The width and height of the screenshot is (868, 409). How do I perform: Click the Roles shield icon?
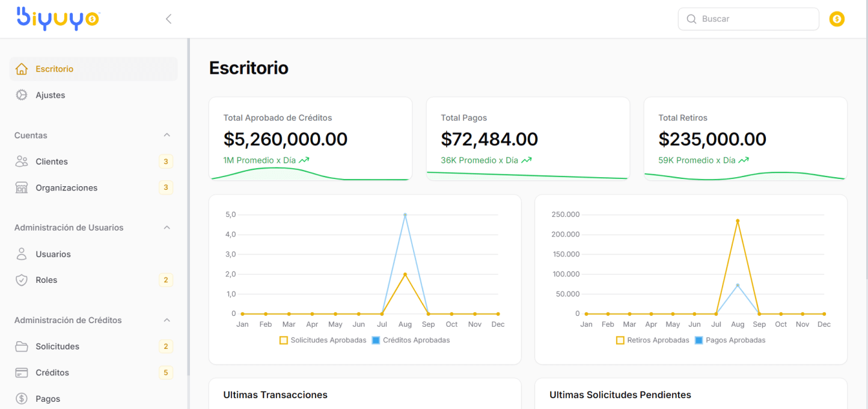click(22, 280)
